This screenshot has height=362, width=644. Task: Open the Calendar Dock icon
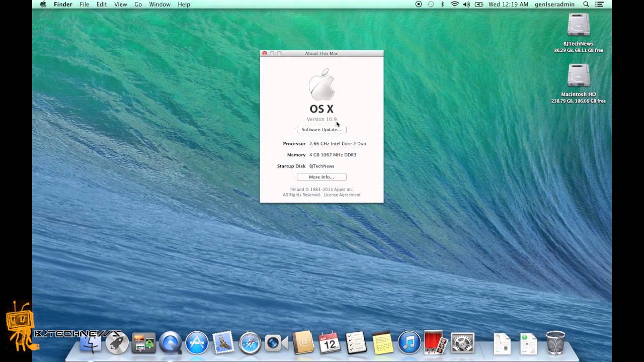330,343
